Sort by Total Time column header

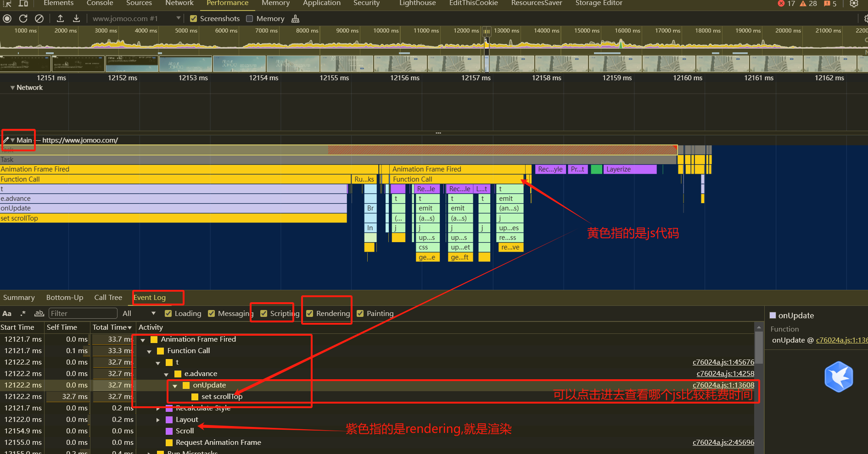coord(112,327)
